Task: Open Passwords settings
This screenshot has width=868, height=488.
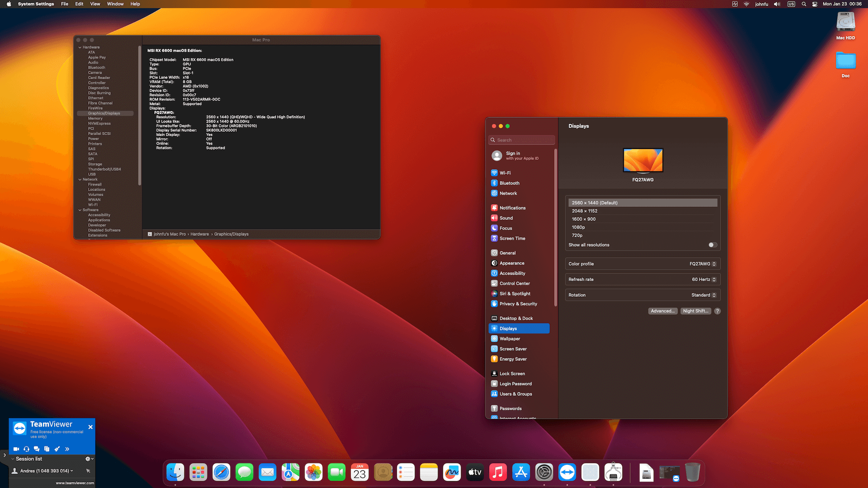Action: [x=519, y=408]
